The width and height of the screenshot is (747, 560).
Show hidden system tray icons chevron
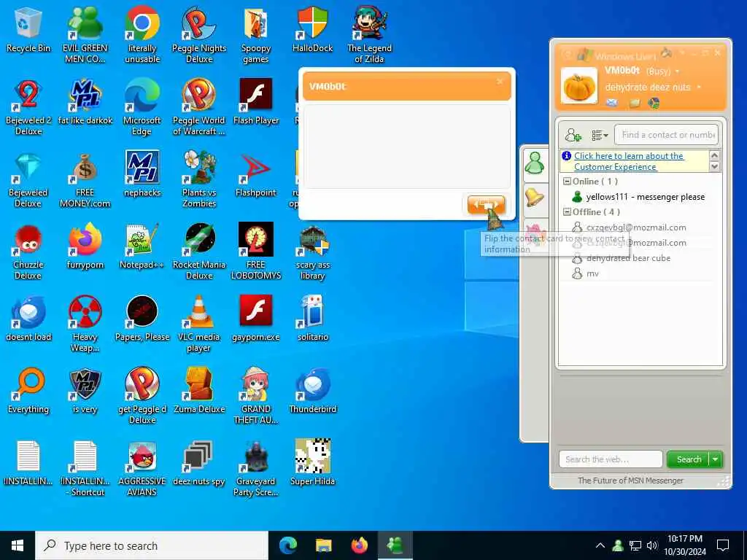pos(600,545)
